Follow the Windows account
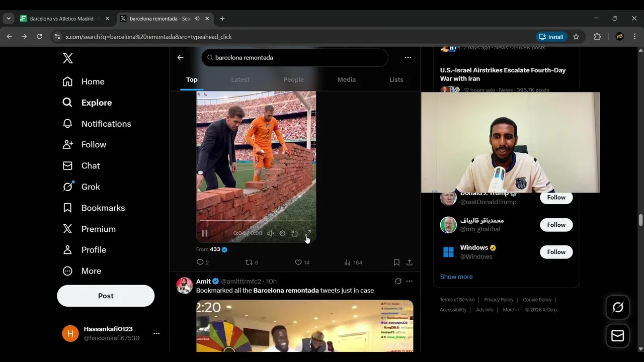644x362 pixels. coord(556,252)
